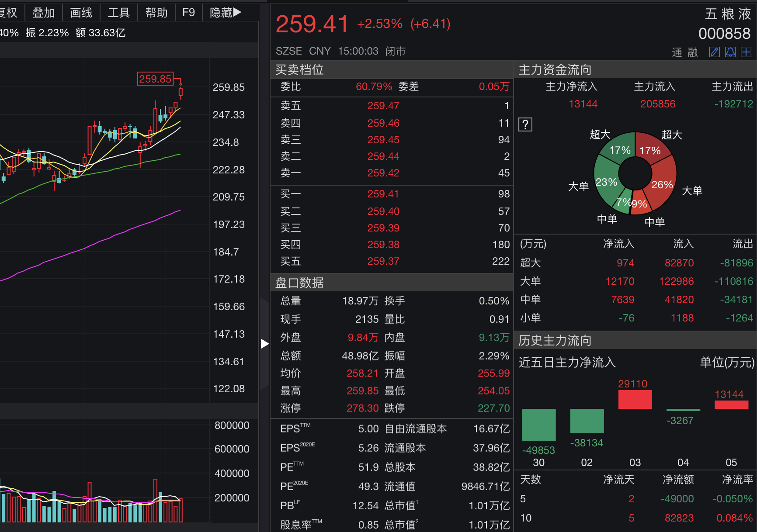Click stock code 000858
The width and height of the screenshot is (757, 532).
tap(724, 34)
